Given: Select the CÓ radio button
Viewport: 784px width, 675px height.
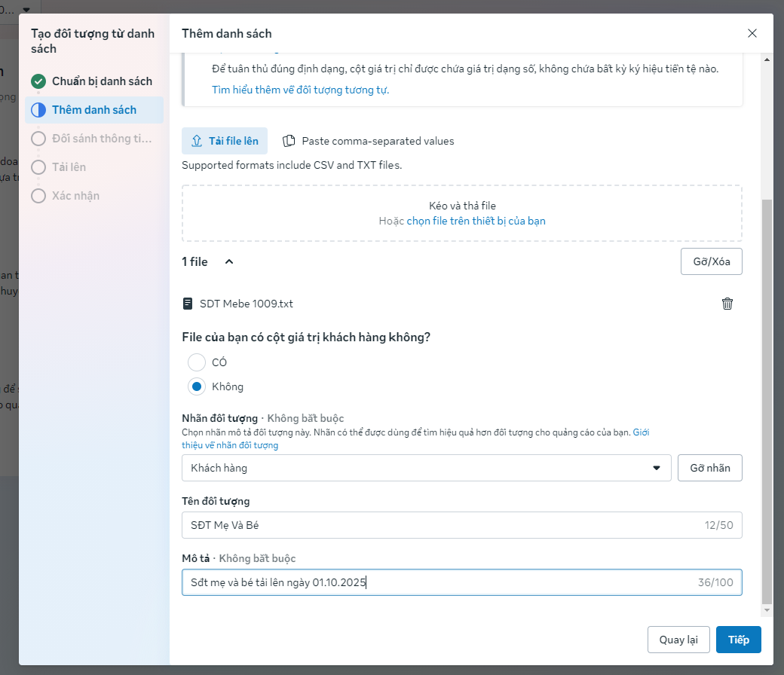Looking at the screenshot, I should [197, 362].
